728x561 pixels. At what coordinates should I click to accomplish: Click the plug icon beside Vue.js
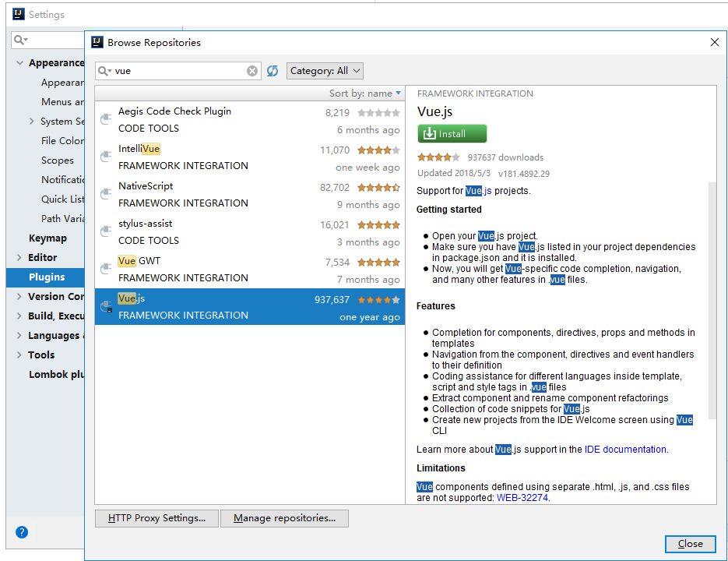[107, 306]
